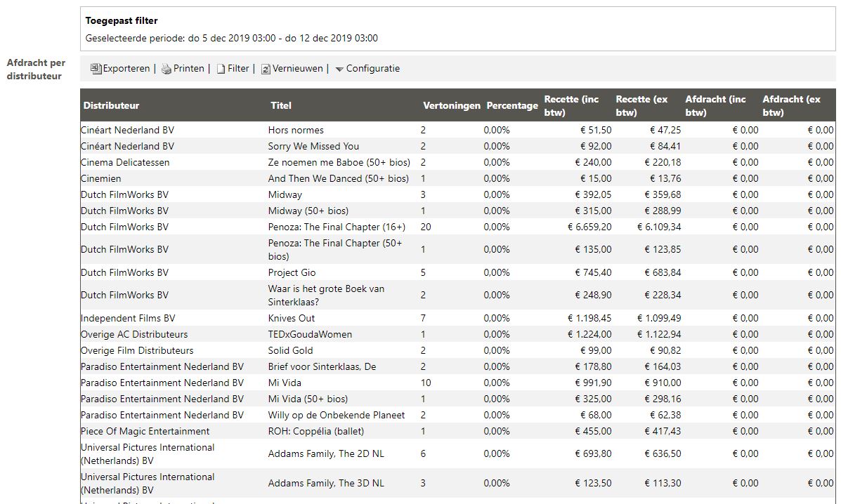Click 'Brief voor Sinterklaas, De' title

click(x=322, y=366)
